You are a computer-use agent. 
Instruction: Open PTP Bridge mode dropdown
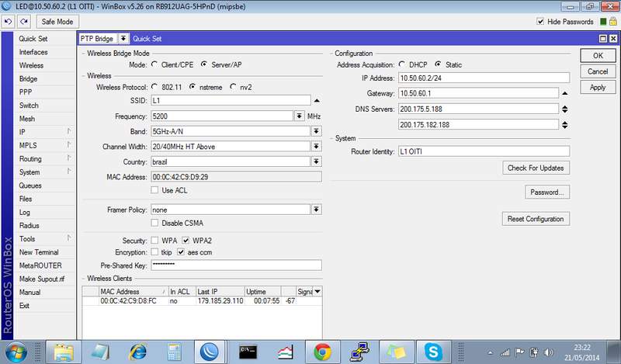pyautogui.click(x=123, y=39)
